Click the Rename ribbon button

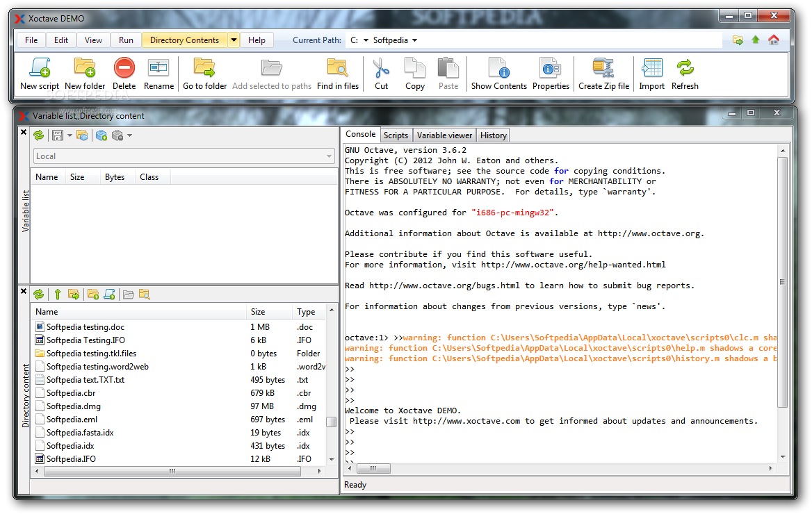[159, 74]
